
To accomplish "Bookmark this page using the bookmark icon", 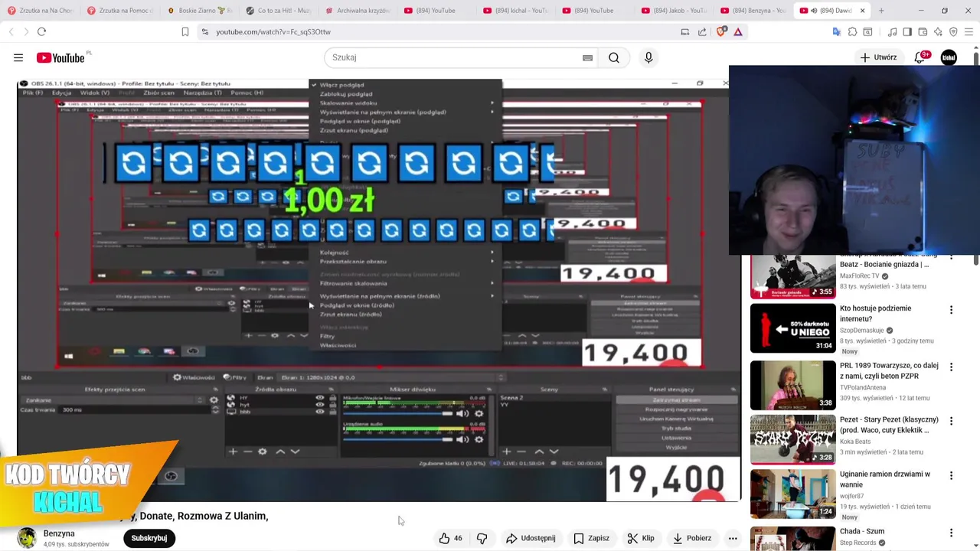I will 185,31.
